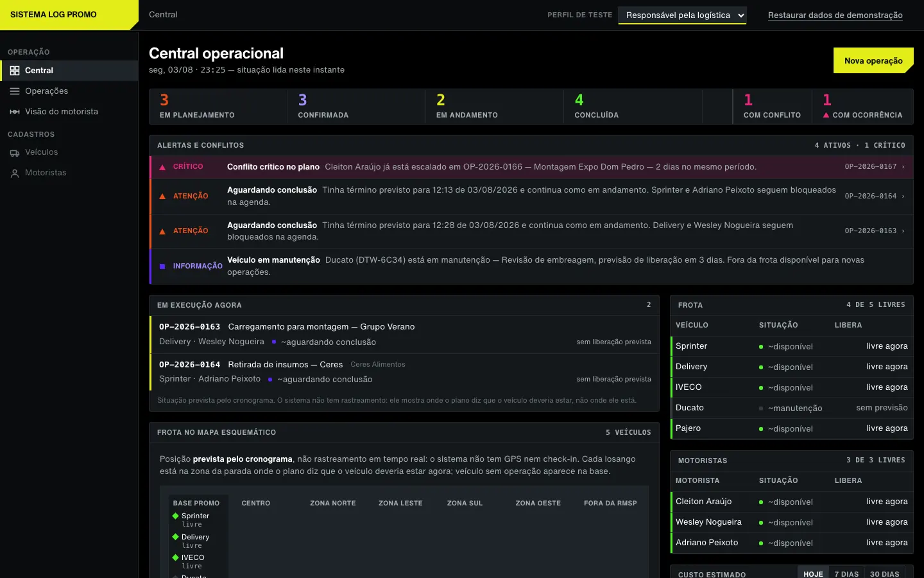This screenshot has height=578, width=924.
Task: Click the COM OCORRÊNCIA warning triangle
Action: [826, 115]
